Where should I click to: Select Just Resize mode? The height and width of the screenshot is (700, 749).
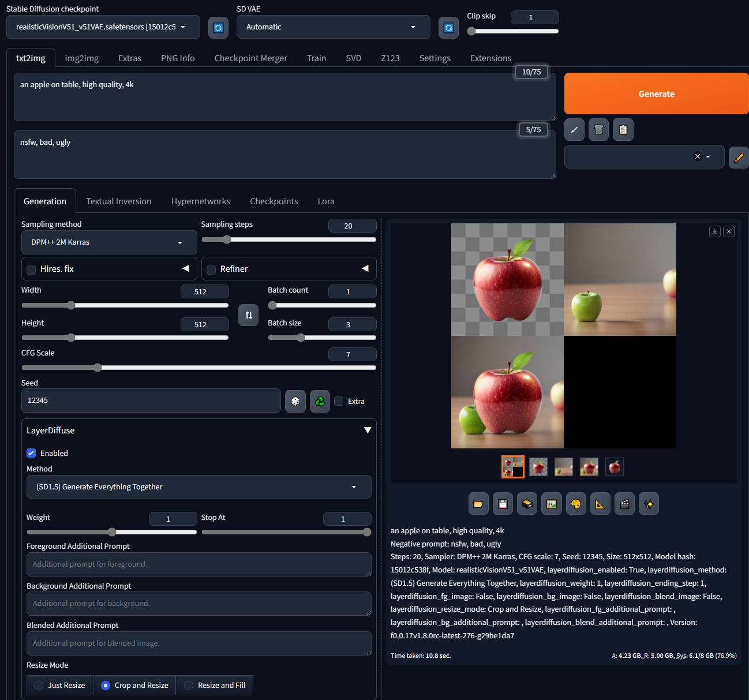click(x=59, y=685)
